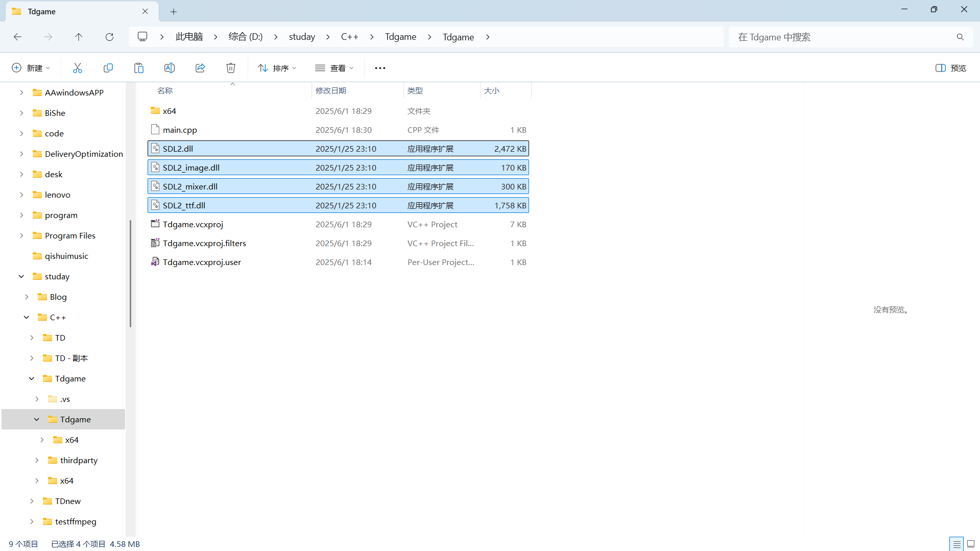This screenshot has height=551, width=980.
Task: Click the Share icon in toolbar
Action: 200,68
